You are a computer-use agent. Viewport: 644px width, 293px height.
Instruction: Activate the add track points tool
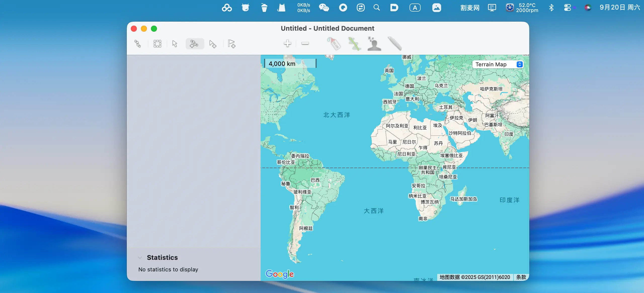(194, 44)
